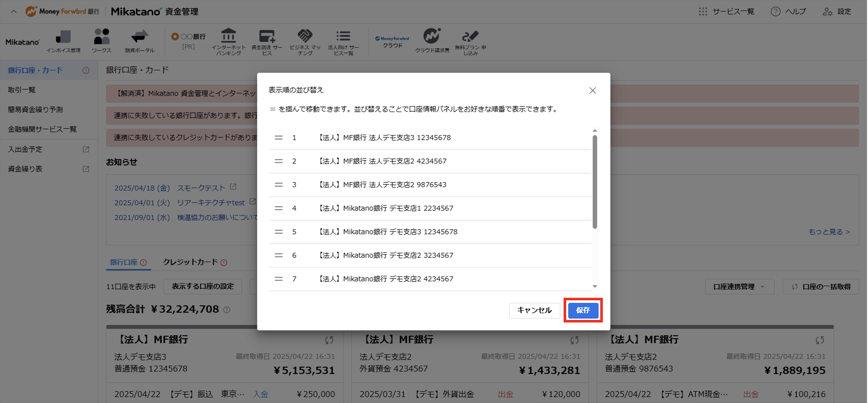Click 保存 to save the order
This screenshot has height=403, width=868.
click(x=583, y=310)
